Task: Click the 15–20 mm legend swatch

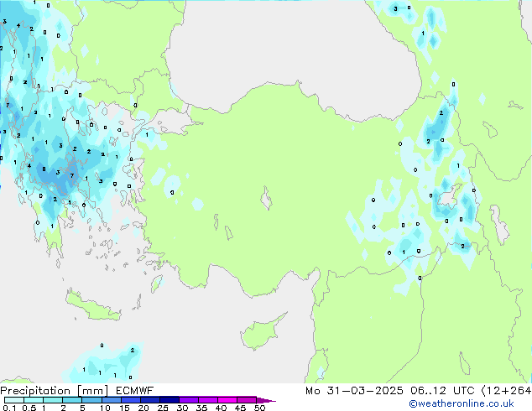Action: (x=130, y=400)
